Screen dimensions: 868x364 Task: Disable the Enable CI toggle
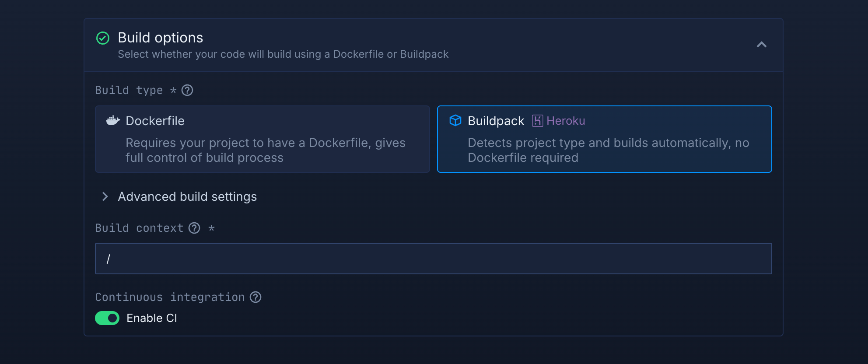[x=107, y=318]
